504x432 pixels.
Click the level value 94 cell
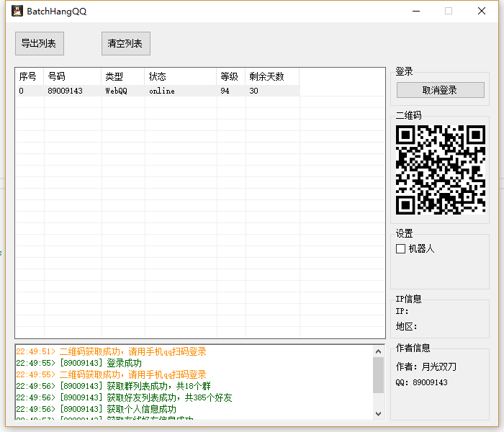pyautogui.click(x=225, y=91)
